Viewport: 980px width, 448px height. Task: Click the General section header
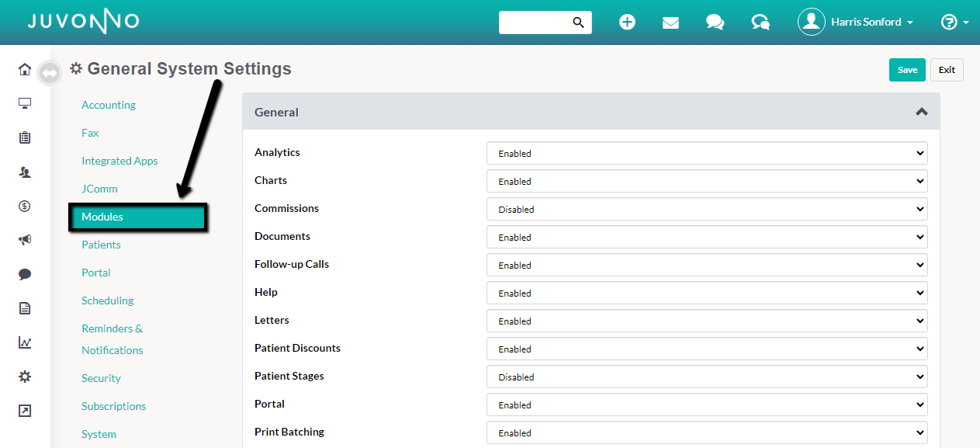[591, 112]
